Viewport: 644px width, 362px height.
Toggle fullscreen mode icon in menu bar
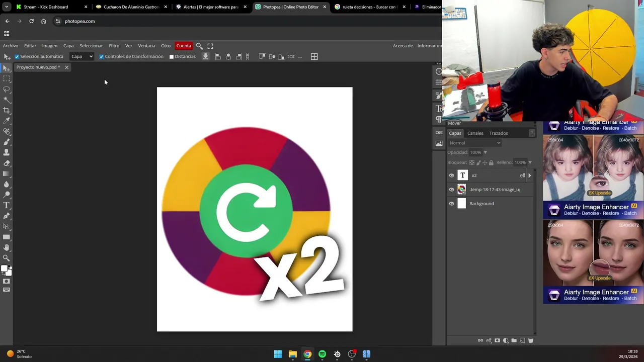pyautogui.click(x=210, y=46)
